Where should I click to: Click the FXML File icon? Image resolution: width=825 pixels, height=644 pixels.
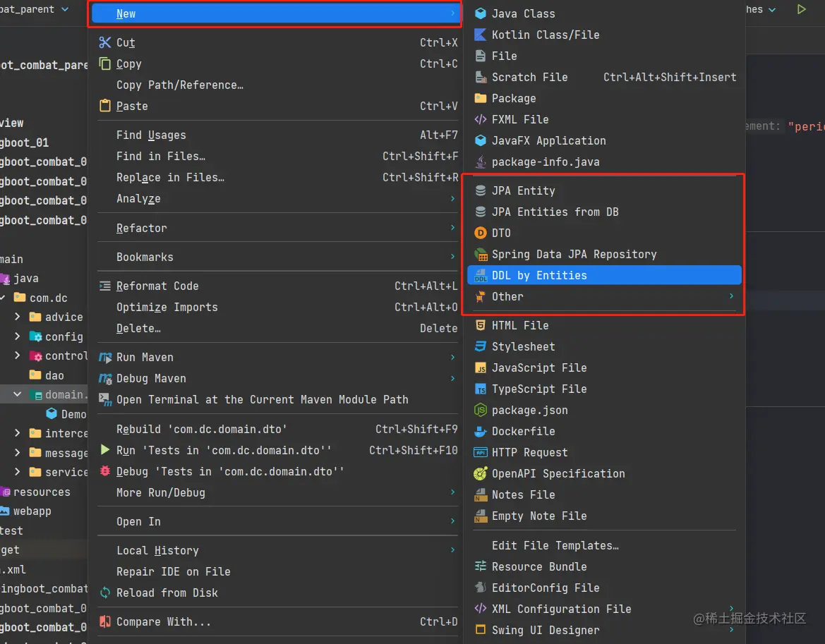tap(481, 119)
